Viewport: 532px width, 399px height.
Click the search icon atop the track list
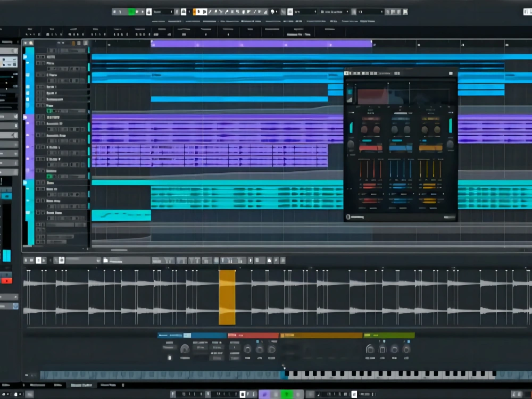click(x=31, y=43)
